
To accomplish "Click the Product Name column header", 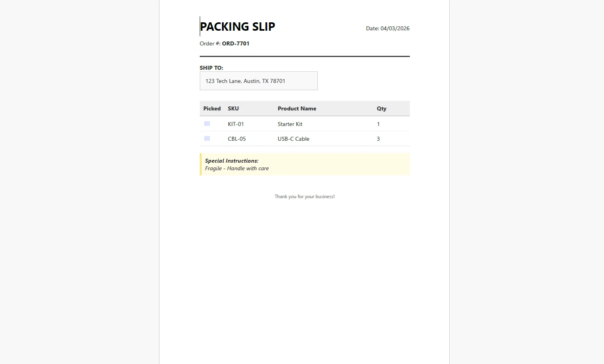I will coord(297,108).
